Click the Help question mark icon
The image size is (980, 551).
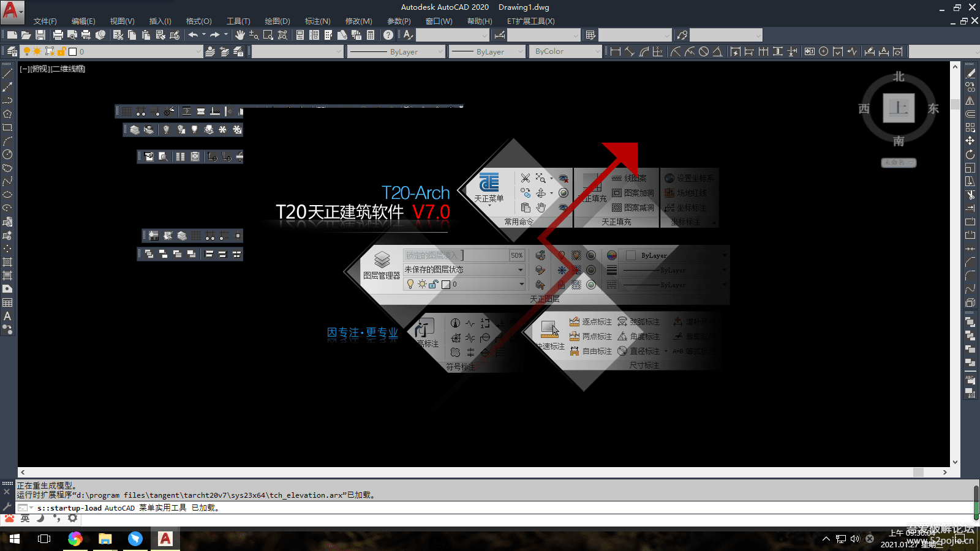388,35
